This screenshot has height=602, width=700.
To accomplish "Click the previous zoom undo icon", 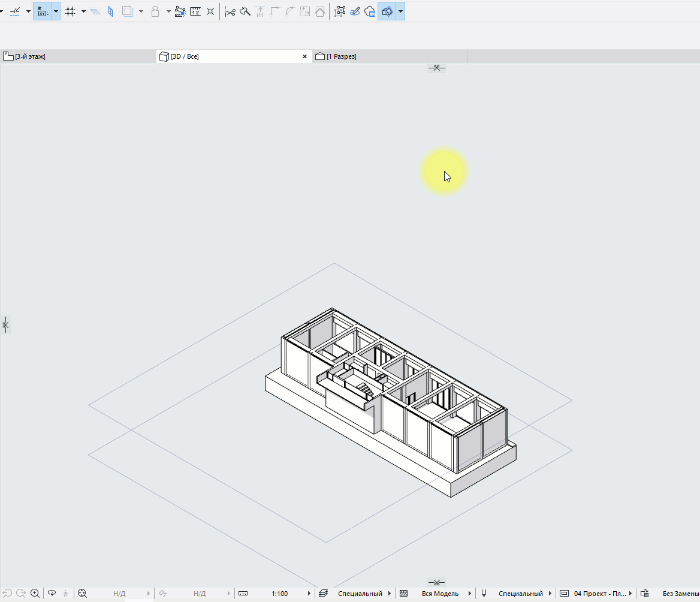I will click(x=7, y=594).
